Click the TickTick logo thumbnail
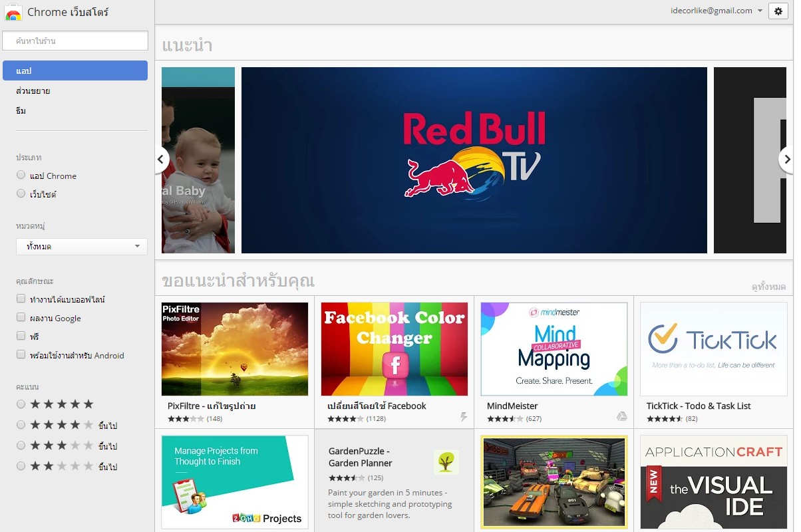The width and height of the screenshot is (801, 532). click(714, 349)
